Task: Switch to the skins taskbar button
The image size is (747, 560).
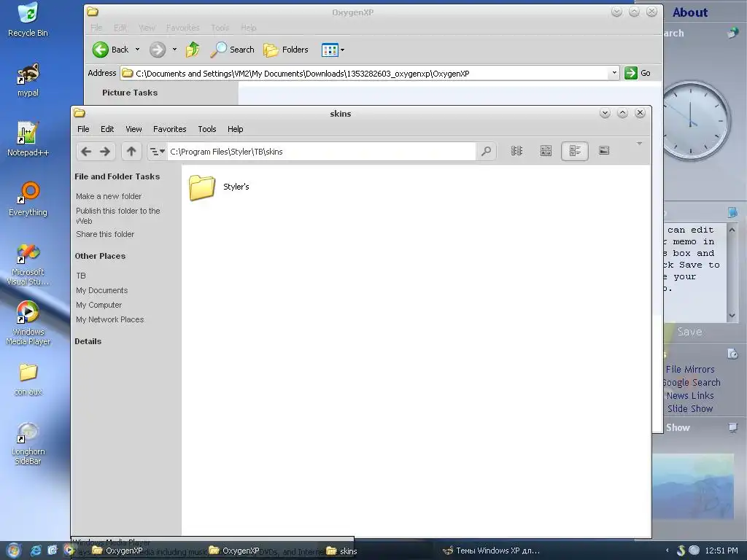Action: point(341,551)
